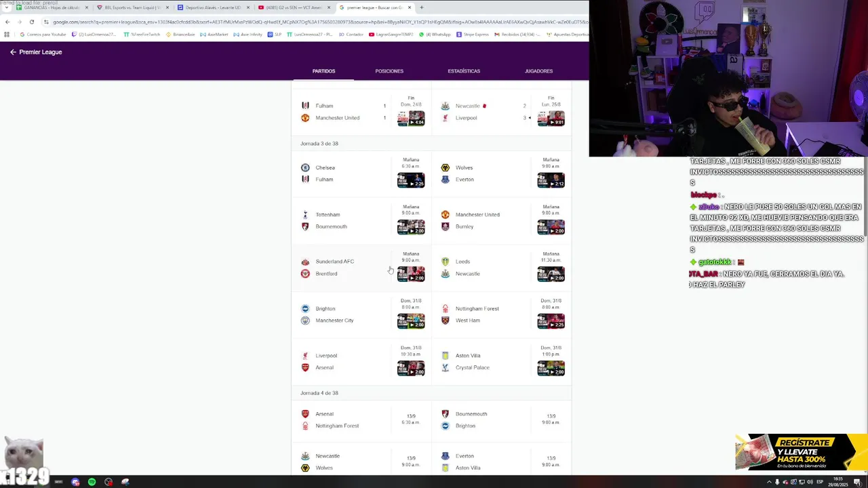Close the premier league search browser tab
868x488 pixels.
click(x=410, y=7)
